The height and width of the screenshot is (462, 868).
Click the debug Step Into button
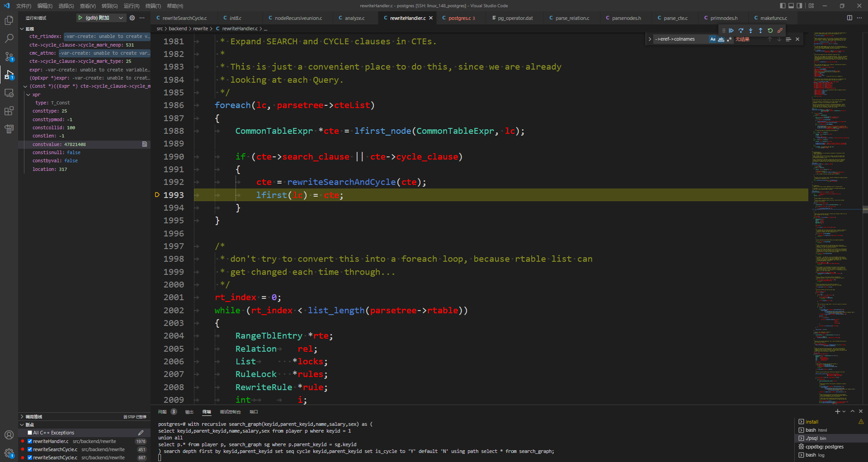point(751,31)
